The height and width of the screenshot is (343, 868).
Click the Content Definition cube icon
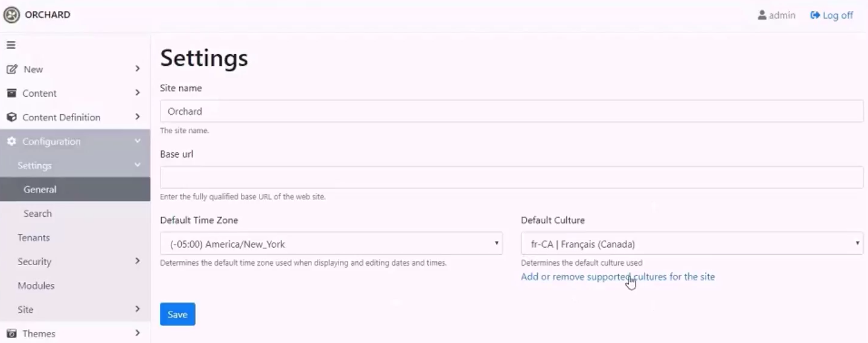point(11,117)
